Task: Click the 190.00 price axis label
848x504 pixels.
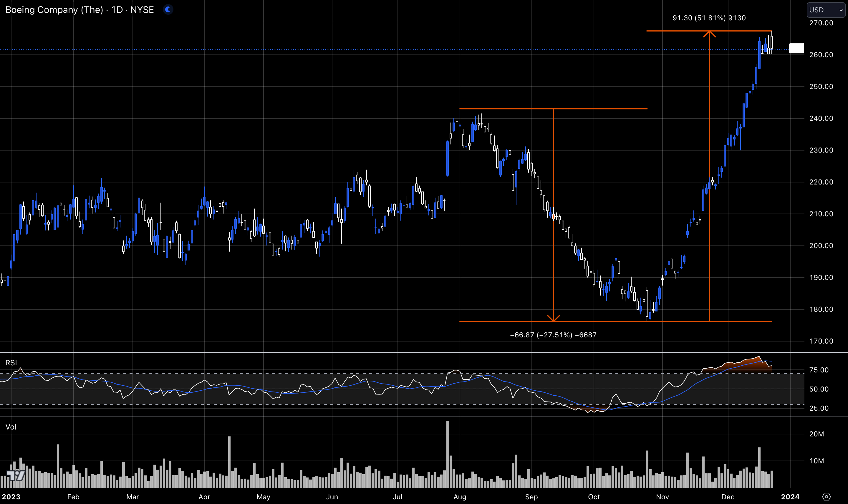Action: 821,278
